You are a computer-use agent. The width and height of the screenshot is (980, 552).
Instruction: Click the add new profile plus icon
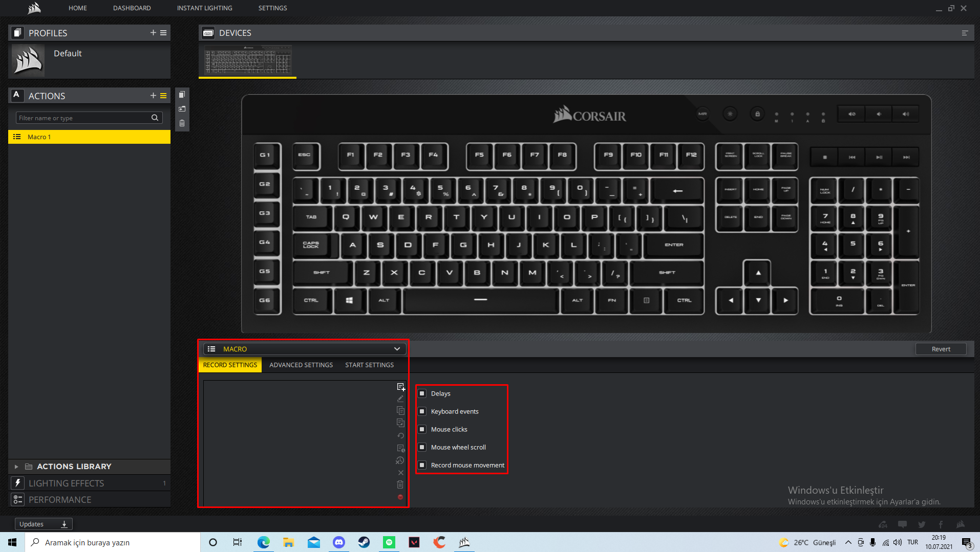[x=153, y=33]
